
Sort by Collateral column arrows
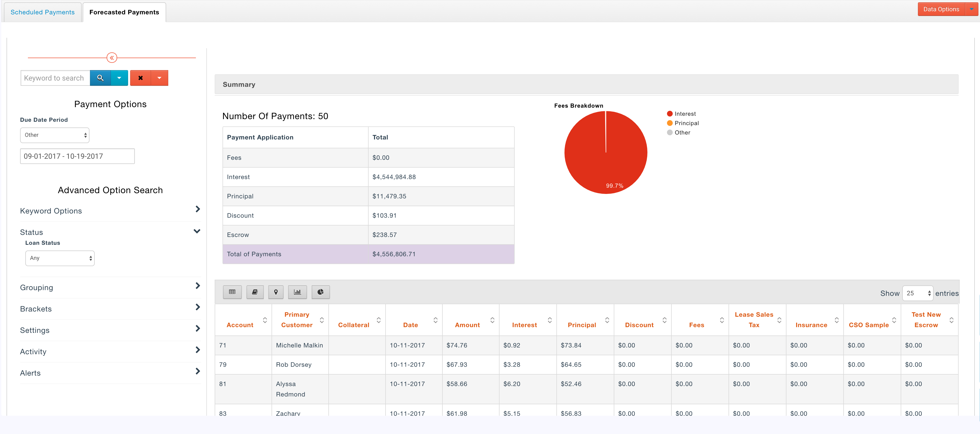pyautogui.click(x=378, y=320)
